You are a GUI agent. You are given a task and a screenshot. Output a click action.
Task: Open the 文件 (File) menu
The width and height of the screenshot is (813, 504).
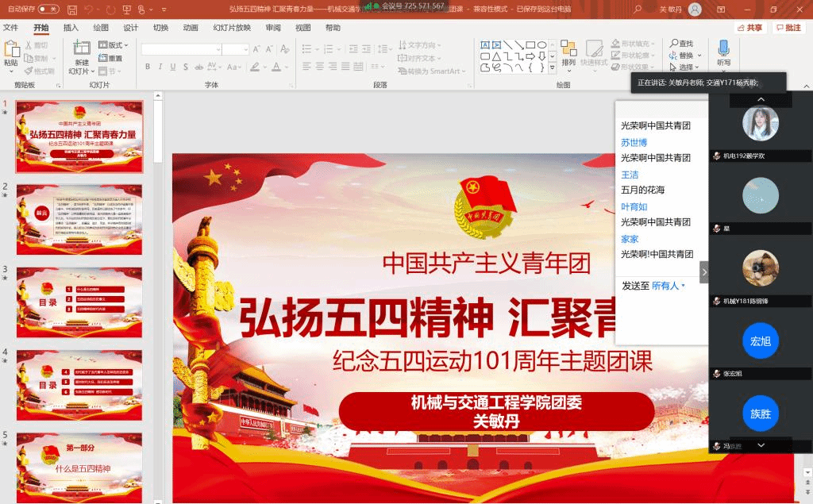(x=10, y=28)
